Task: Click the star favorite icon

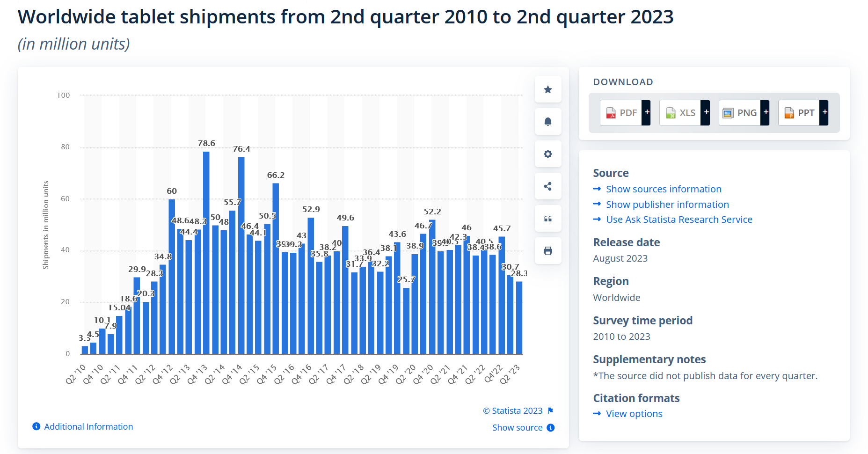Action: pyautogui.click(x=548, y=89)
